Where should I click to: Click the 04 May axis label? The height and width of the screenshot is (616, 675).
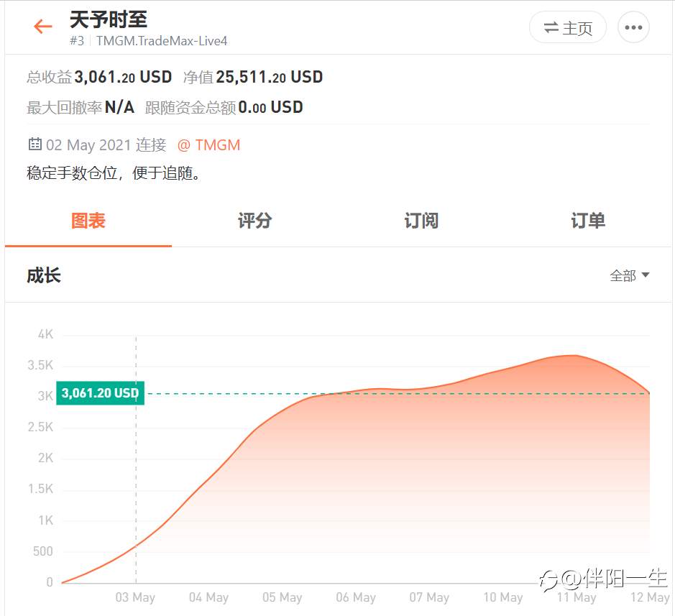coord(208,597)
